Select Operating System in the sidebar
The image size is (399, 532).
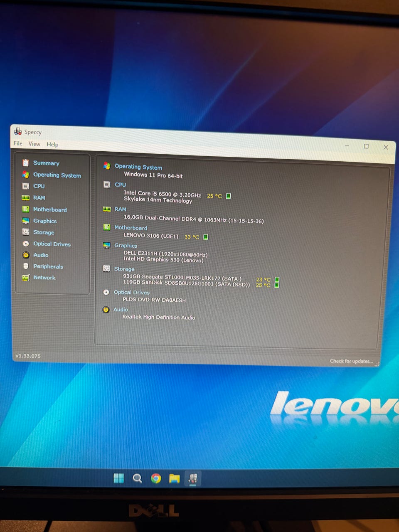(57, 175)
